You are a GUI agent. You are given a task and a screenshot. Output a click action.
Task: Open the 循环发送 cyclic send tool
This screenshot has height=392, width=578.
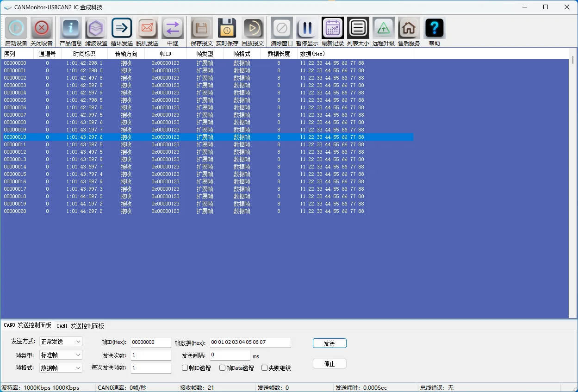tap(121, 28)
